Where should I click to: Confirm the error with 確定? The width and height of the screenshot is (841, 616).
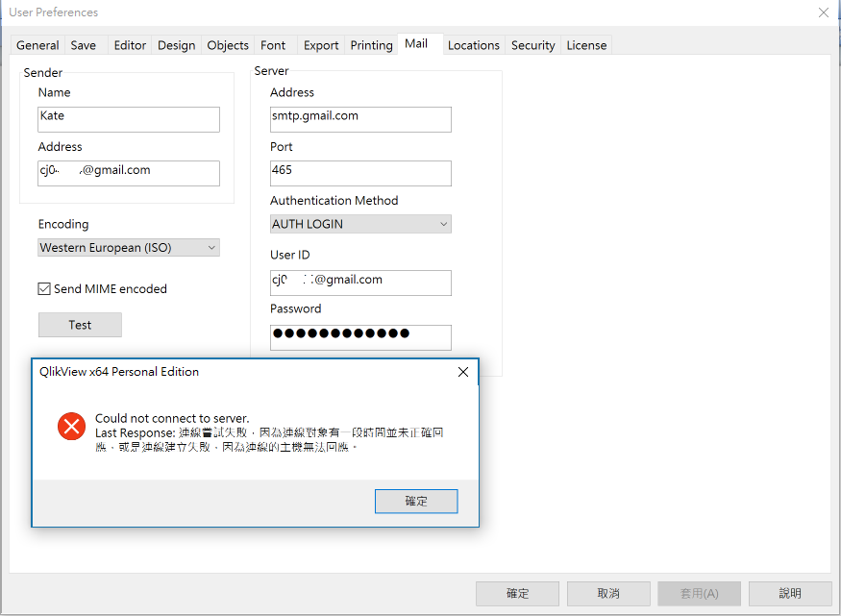[x=416, y=501]
